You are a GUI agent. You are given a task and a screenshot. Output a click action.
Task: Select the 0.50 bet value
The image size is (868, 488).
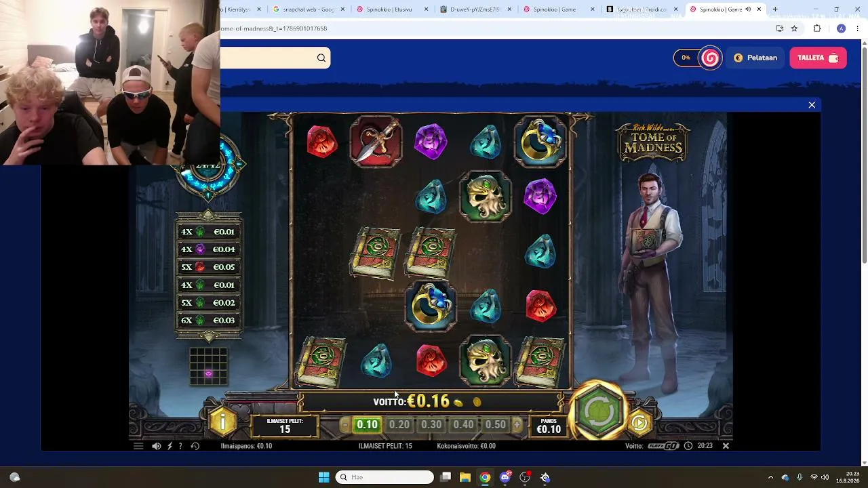point(495,425)
